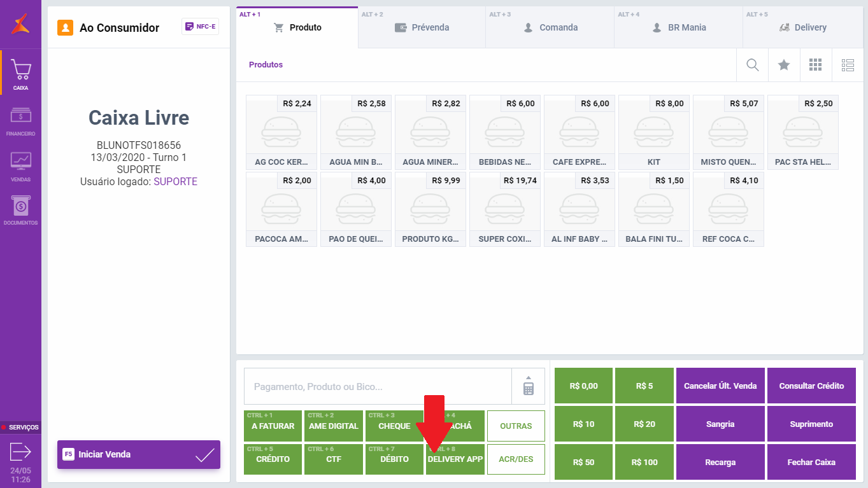The height and width of the screenshot is (488, 868).
Task: Focus the Pagamento, Produto ou Bico field
Action: [x=378, y=386]
